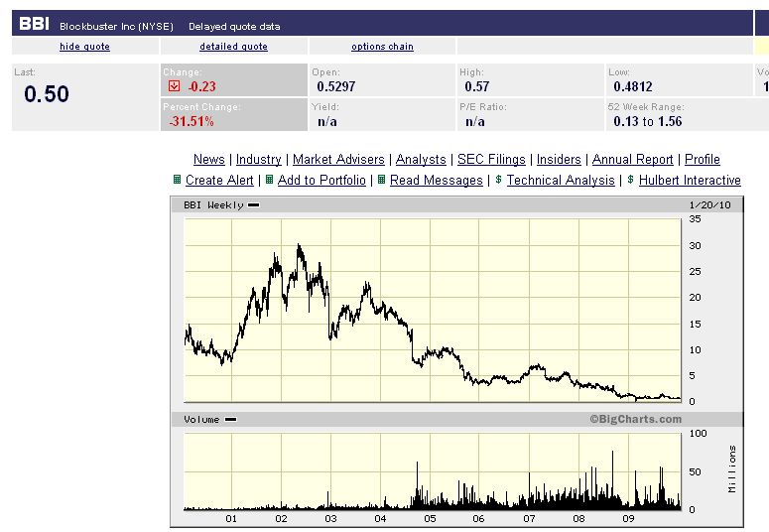Click the green icon beside Create Alert
Image resolution: width=769 pixels, height=532 pixels.
[177, 180]
